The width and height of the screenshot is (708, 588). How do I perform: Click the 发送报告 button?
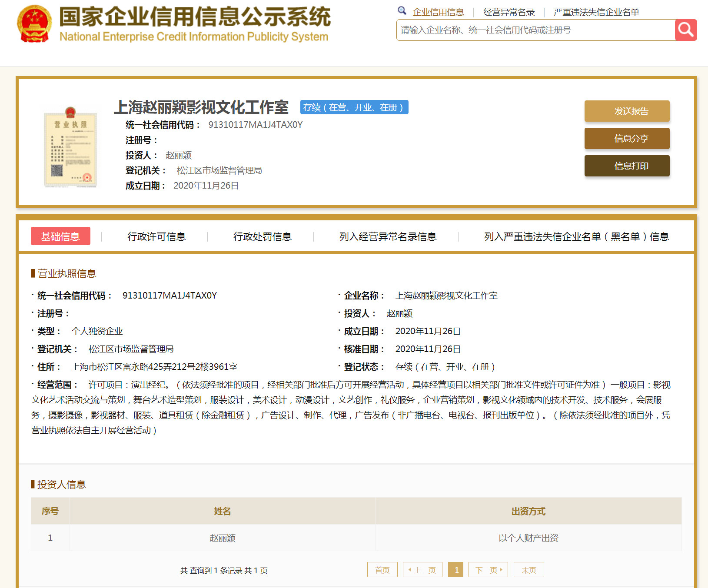pyautogui.click(x=627, y=111)
